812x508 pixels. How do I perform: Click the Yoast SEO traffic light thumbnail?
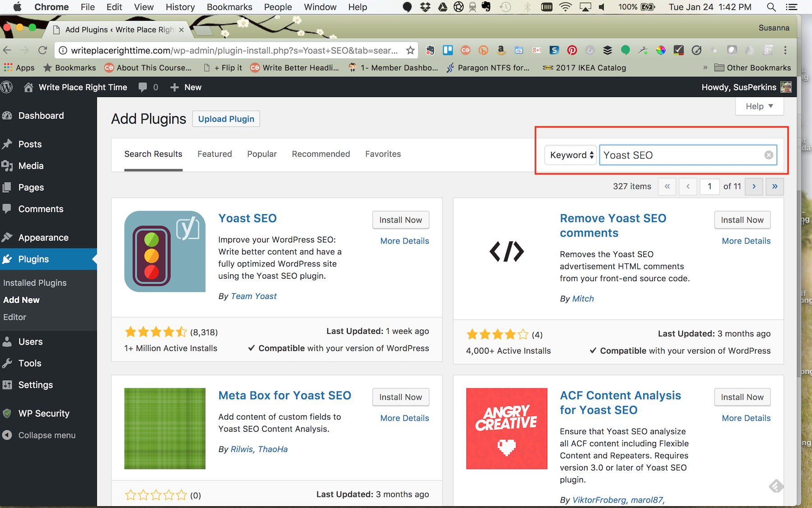pyautogui.click(x=165, y=251)
